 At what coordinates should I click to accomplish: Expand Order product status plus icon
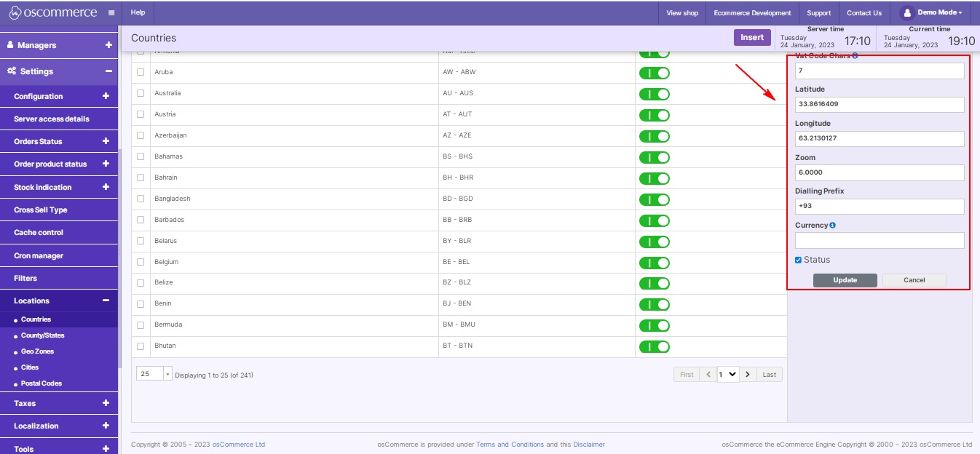tap(106, 164)
